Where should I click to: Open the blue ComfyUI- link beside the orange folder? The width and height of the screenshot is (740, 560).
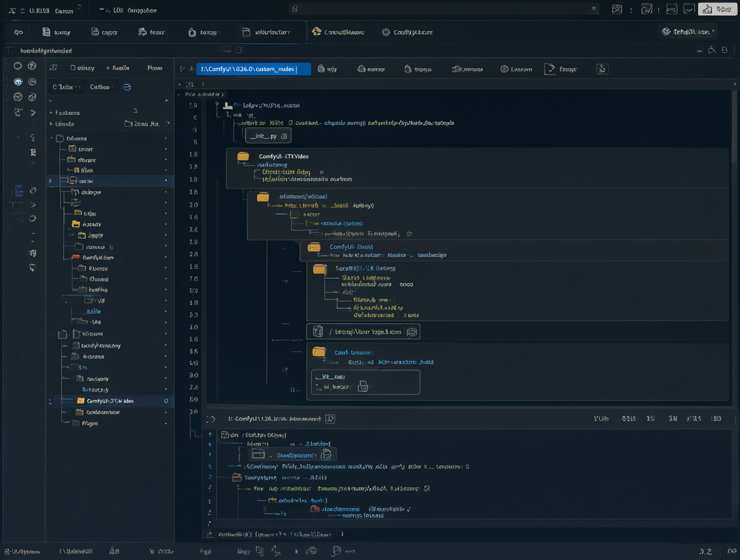351,247
